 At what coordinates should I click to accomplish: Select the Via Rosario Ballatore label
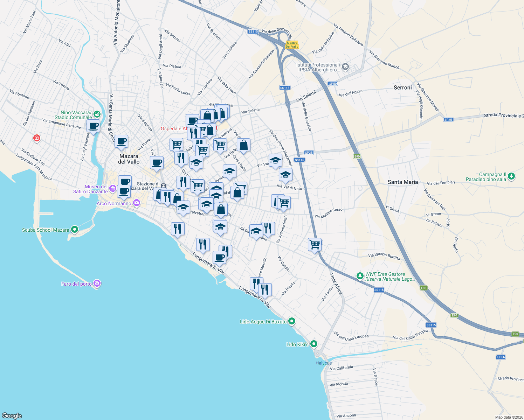tap(348, 35)
